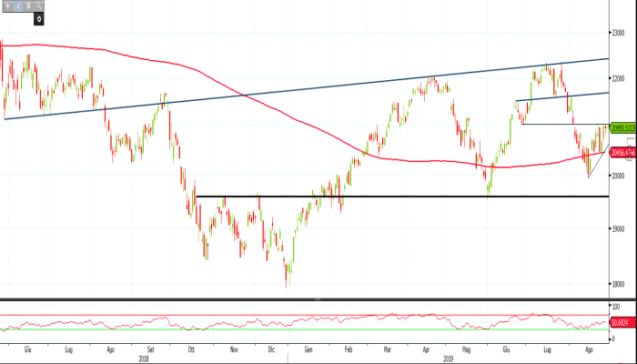This screenshot has width=637, height=364.
Task: Click the green 20955.5313 price label
Action: coord(623,128)
